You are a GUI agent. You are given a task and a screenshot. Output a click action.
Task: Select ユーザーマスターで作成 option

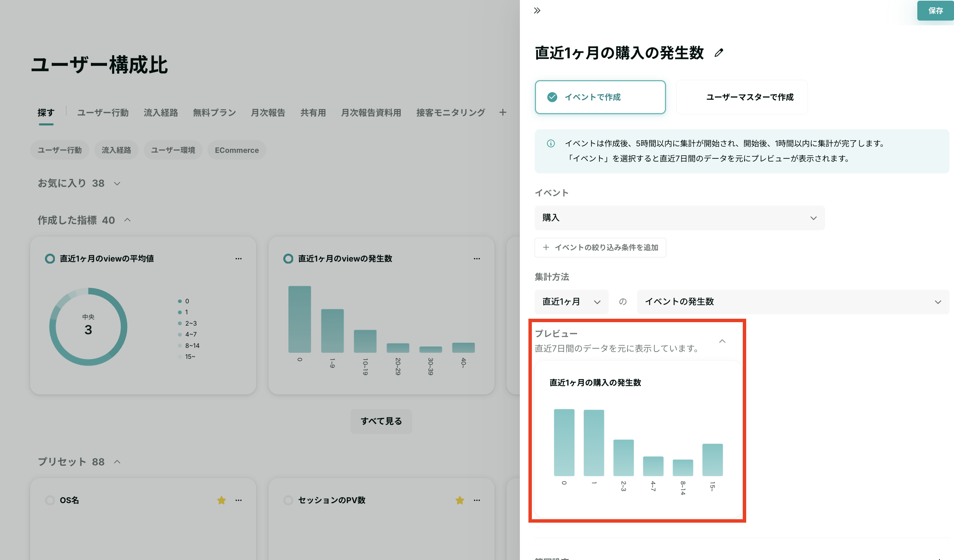coord(742,97)
